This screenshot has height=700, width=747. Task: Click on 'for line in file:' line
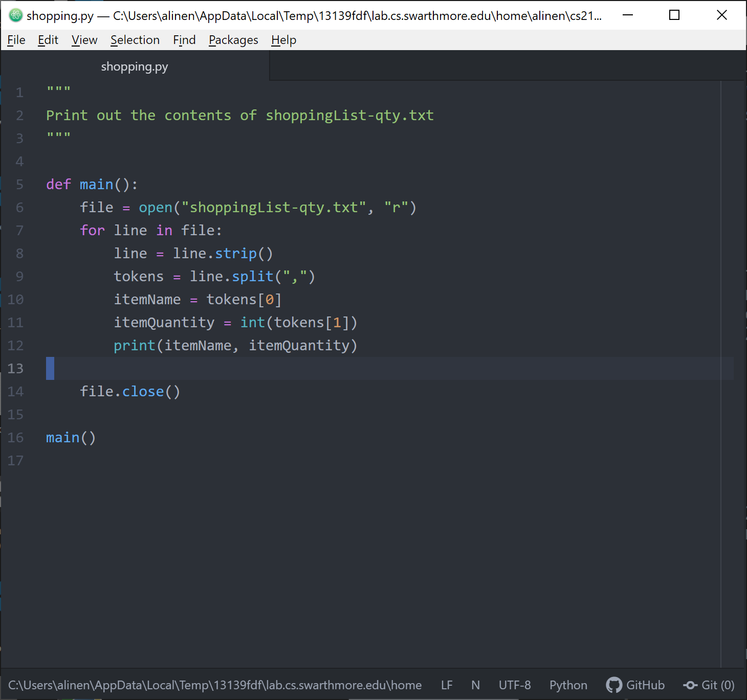point(151,231)
